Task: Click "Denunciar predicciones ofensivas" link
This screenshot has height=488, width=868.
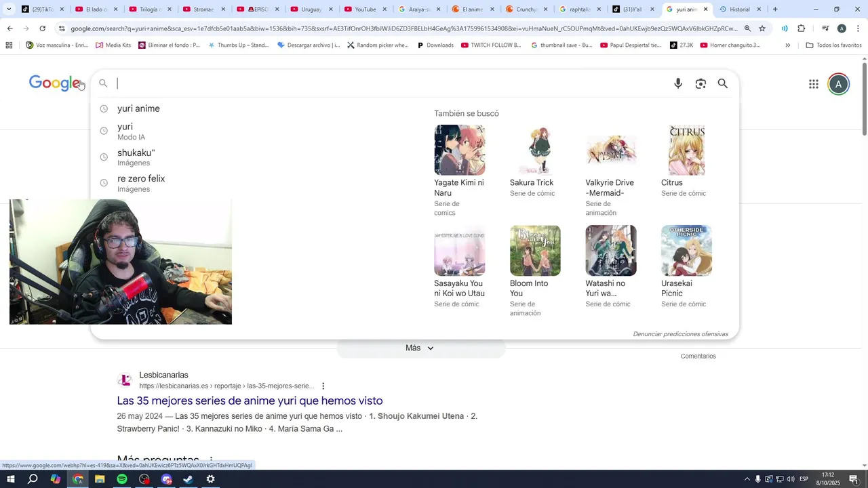Action: pyautogui.click(x=680, y=334)
